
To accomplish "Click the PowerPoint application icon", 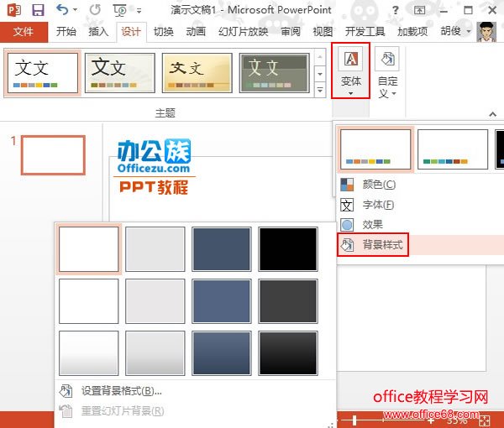I will 13,10.
